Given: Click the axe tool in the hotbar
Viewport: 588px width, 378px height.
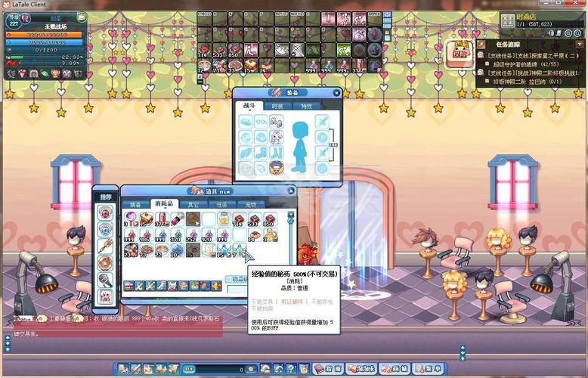Looking at the screenshot, I should [x=282, y=50].
